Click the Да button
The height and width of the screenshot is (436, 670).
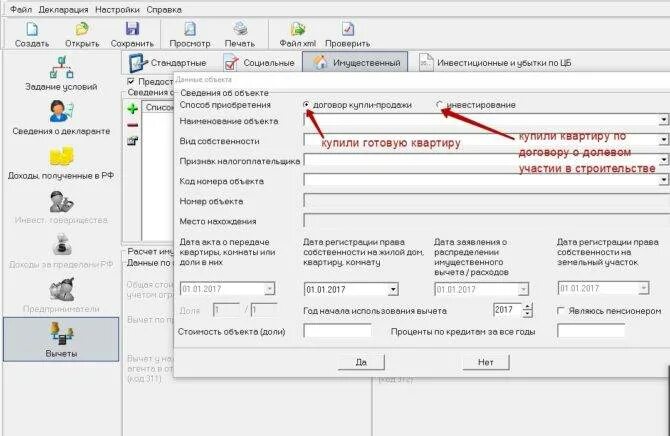pyautogui.click(x=361, y=362)
